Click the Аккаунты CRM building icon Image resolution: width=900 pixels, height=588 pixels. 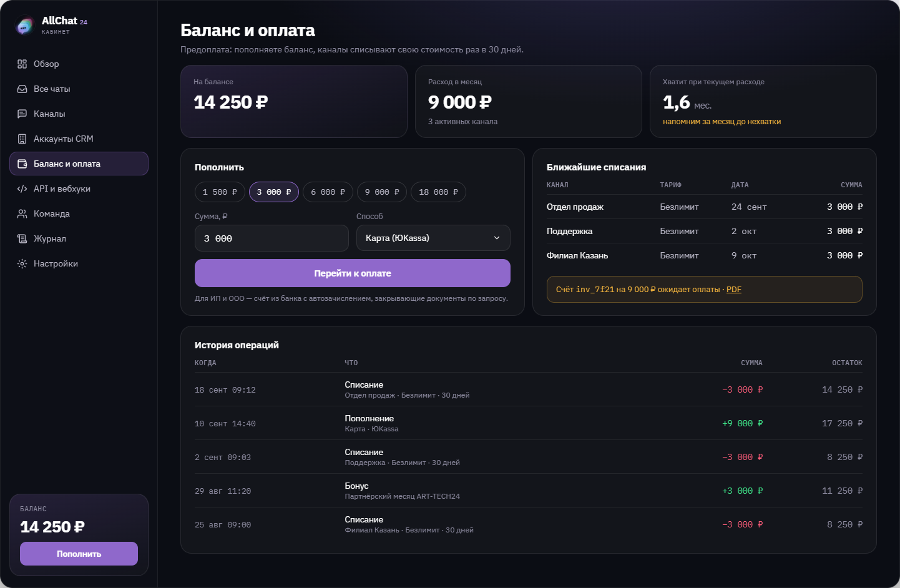(22, 139)
